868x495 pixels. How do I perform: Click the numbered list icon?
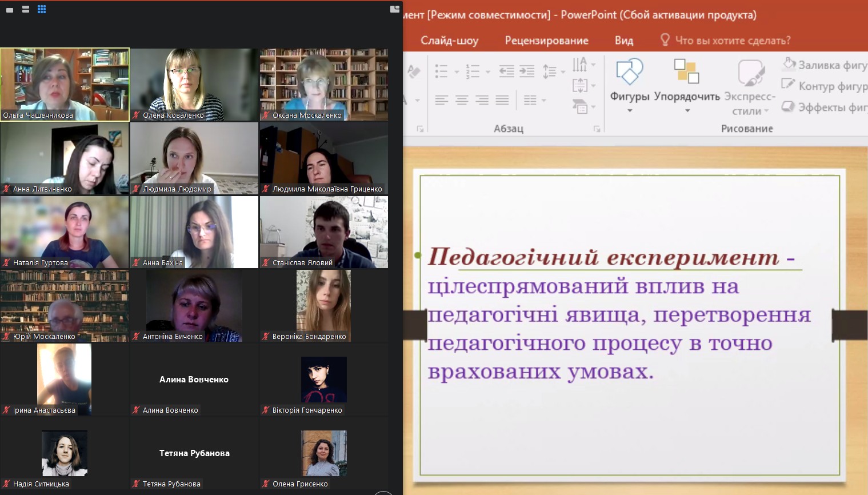coord(473,71)
